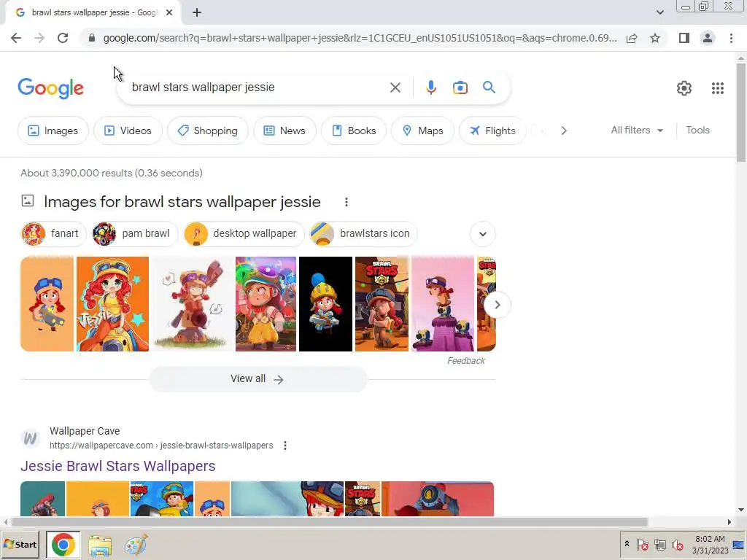Screen dimensions: 747x560
Task: Filter results by News
Action: click(285, 131)
